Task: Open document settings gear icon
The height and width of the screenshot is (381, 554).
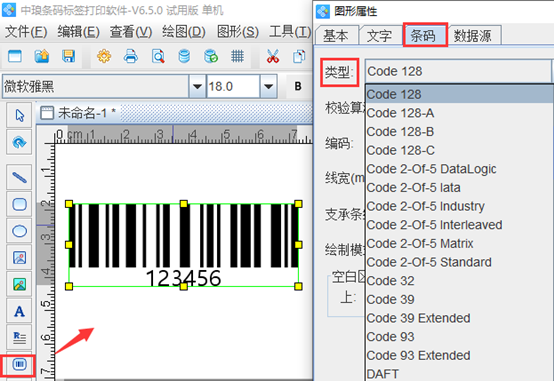Action: tap(104, 56)
